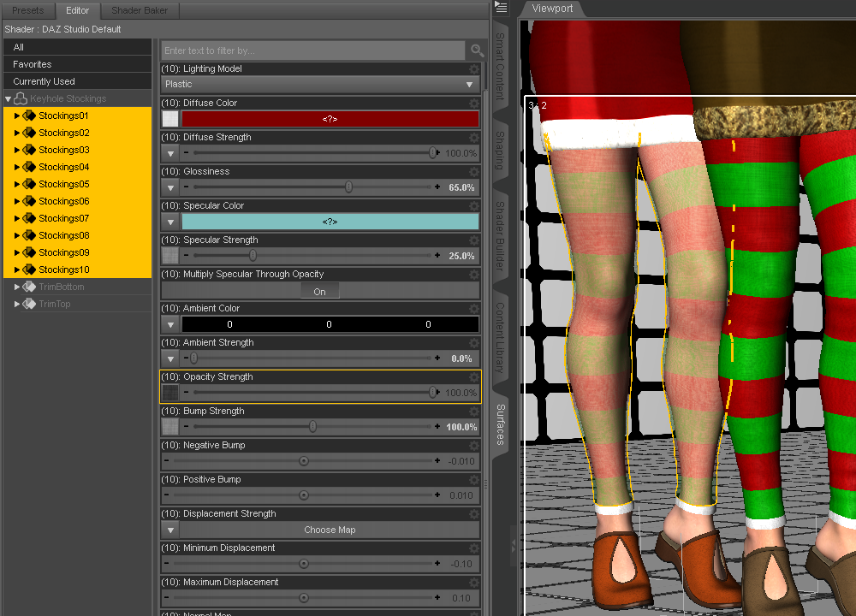Click the Opacity Strength map thumbnail
The height and width of the screenshot is (616, 856).
coord(170,393)
